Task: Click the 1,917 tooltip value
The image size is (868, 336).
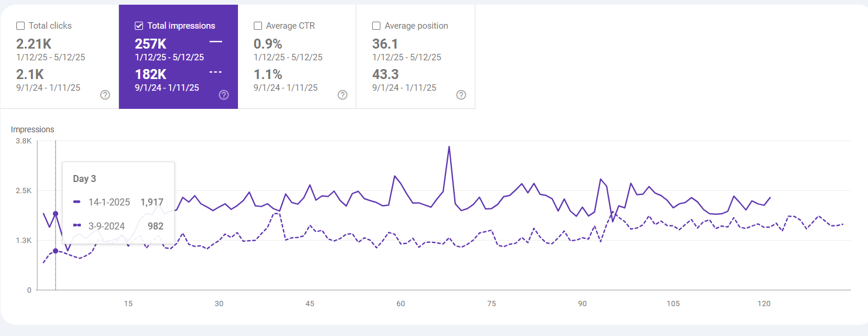Action: [152, 201]
